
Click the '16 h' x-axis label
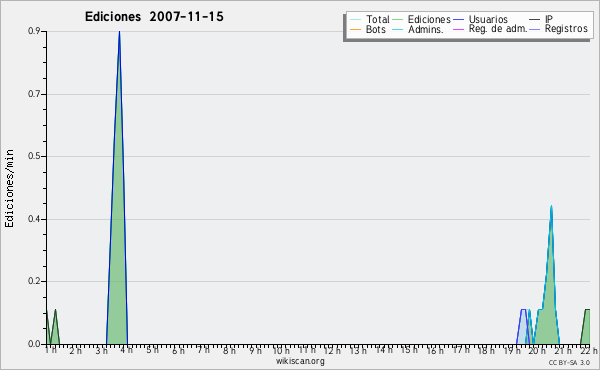click(x=435, y=350)
